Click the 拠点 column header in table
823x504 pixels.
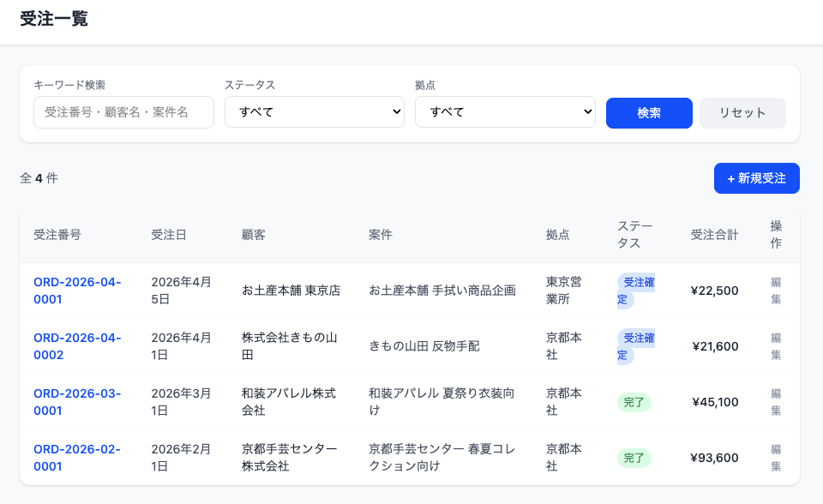pos(557,235)
